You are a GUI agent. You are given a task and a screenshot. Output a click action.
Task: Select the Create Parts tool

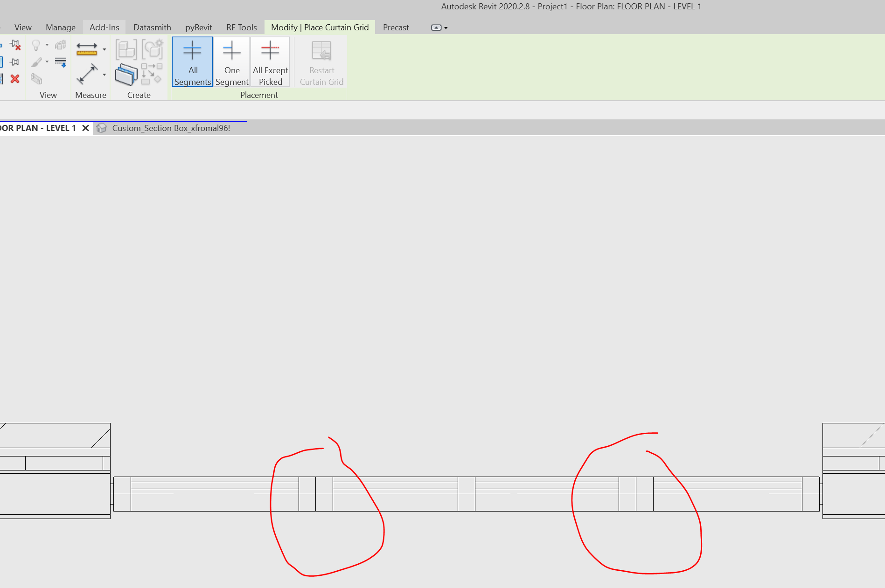point(126,49)
